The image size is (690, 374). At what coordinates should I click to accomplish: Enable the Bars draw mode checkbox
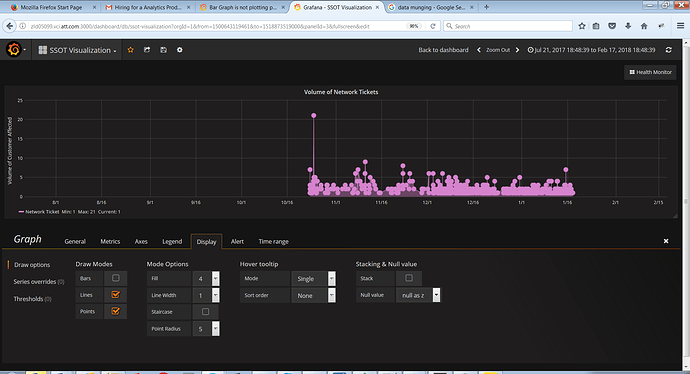(115, 278)
